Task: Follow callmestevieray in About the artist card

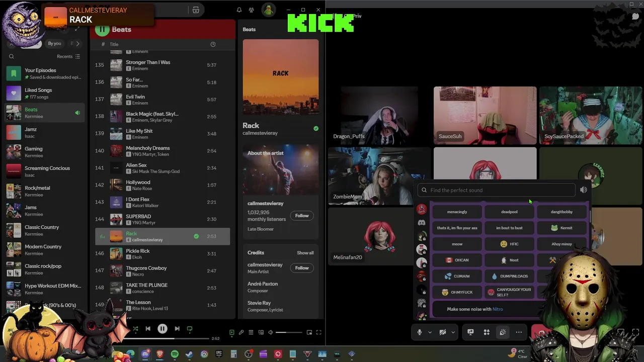Action: coord(302,216)
